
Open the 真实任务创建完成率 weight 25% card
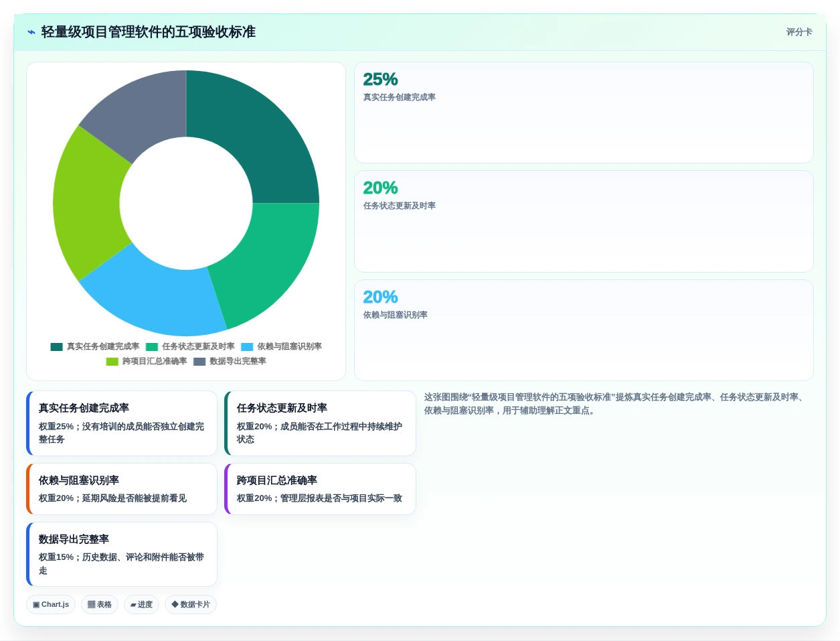(122, 423)
